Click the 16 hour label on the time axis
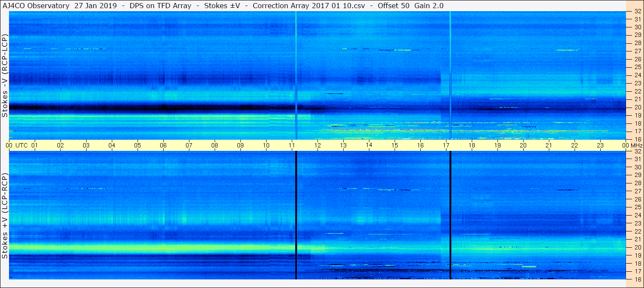Screen dimensions: 644x288 (421, 145)
